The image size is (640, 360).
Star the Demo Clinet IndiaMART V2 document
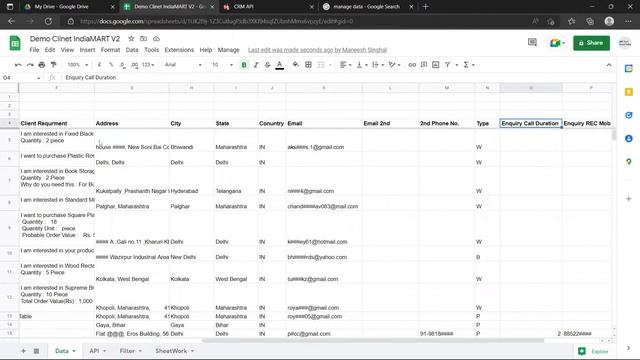[x=131, y=39]
